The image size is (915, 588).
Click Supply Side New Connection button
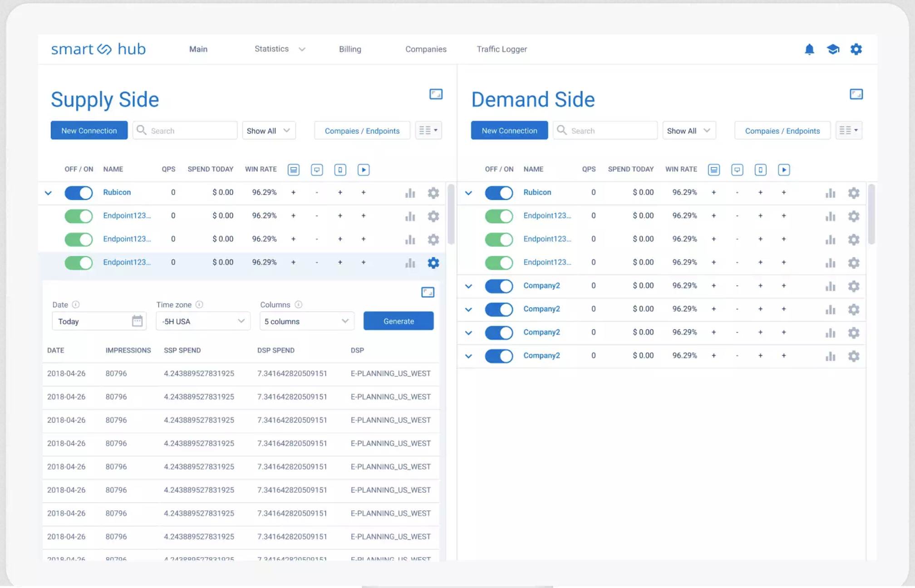[x=89, y=131]
